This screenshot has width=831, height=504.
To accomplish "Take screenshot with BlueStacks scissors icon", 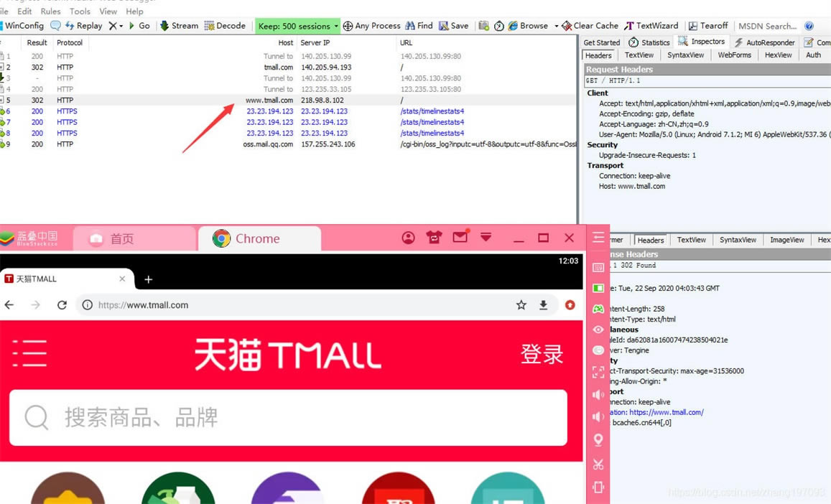I will 598,465.
